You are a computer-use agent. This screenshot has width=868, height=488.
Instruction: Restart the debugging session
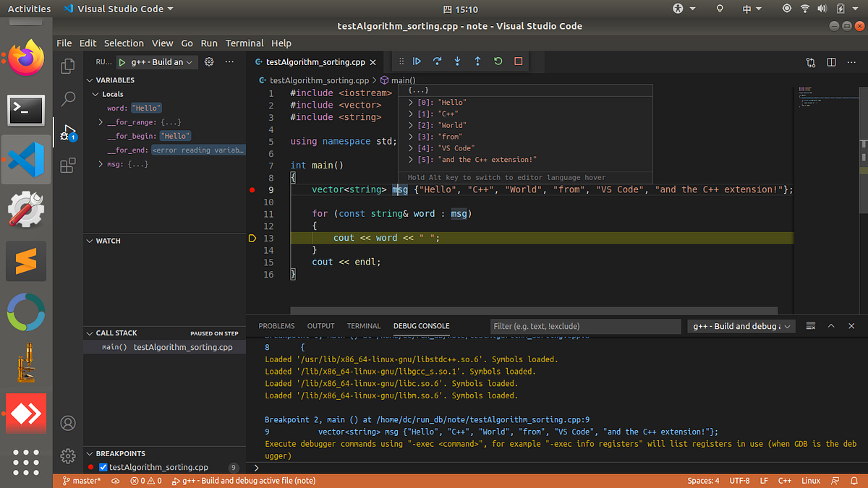498,61
